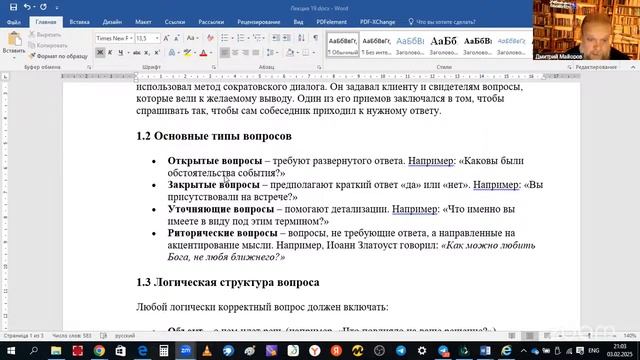Increase font size with the larger A icon
The width and height of the screenshot is (640, 360).
click(166, 38)
